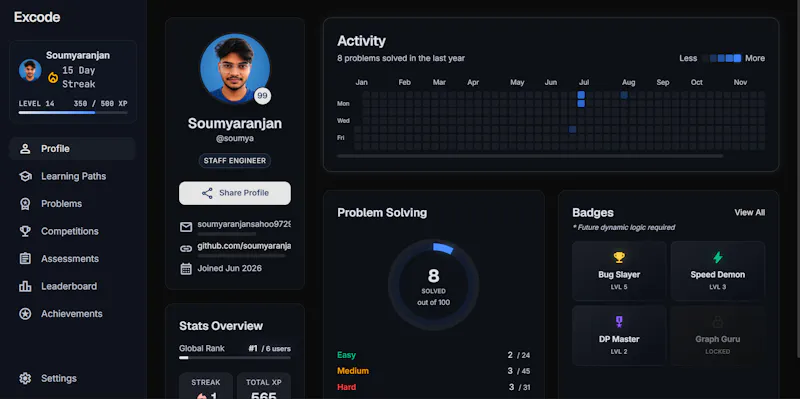The width and height of the screenshot is (800, 399).
Task: Open Achievements in sidebar
Action: click(x=72, y=314)
